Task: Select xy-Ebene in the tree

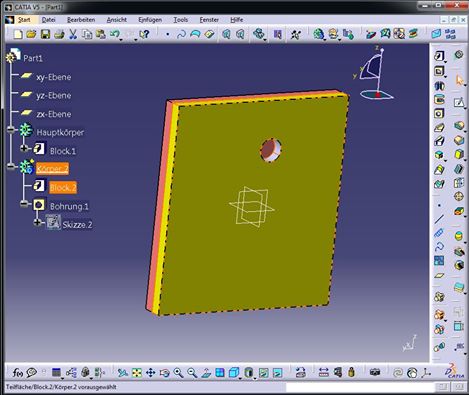Action: (x=53, y=77)
